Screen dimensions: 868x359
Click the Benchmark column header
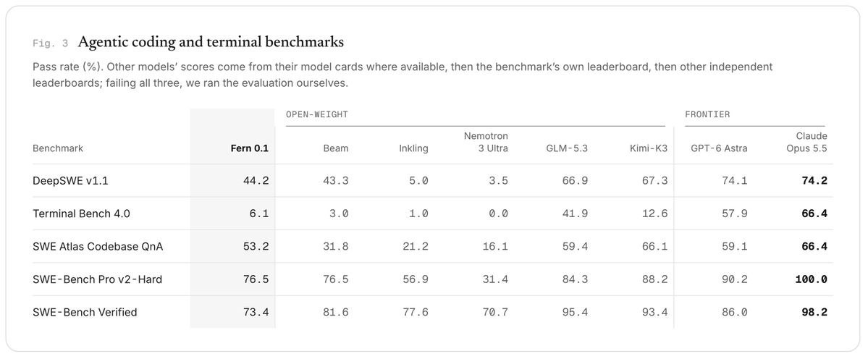pyautogui.click(x=58, y=148)
